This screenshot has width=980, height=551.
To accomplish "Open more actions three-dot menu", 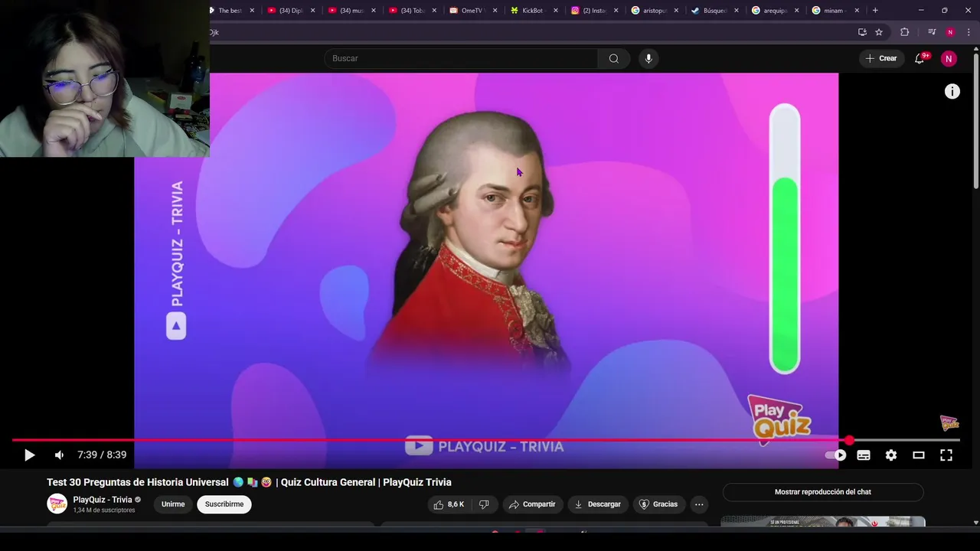I will point(699,504).
